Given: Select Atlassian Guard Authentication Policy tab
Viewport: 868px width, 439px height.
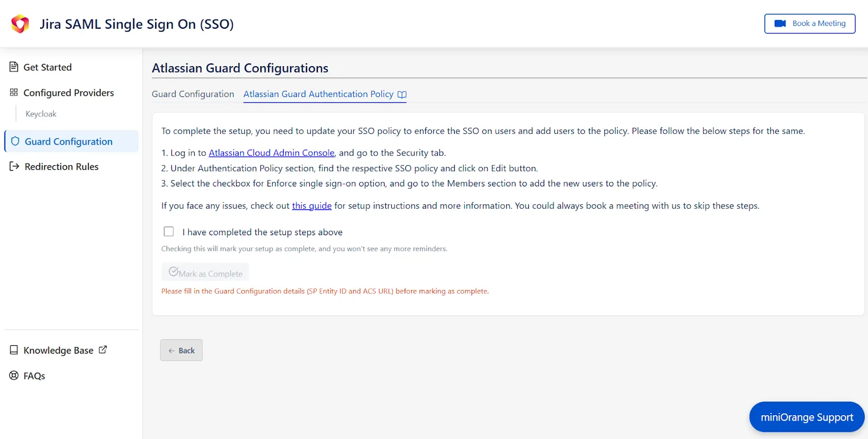Looking at the screenshot, I should tap(325, 94).
